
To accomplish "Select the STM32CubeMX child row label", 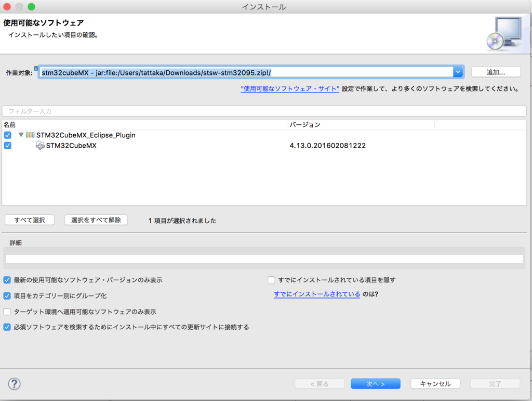I will tap(71, 145).
